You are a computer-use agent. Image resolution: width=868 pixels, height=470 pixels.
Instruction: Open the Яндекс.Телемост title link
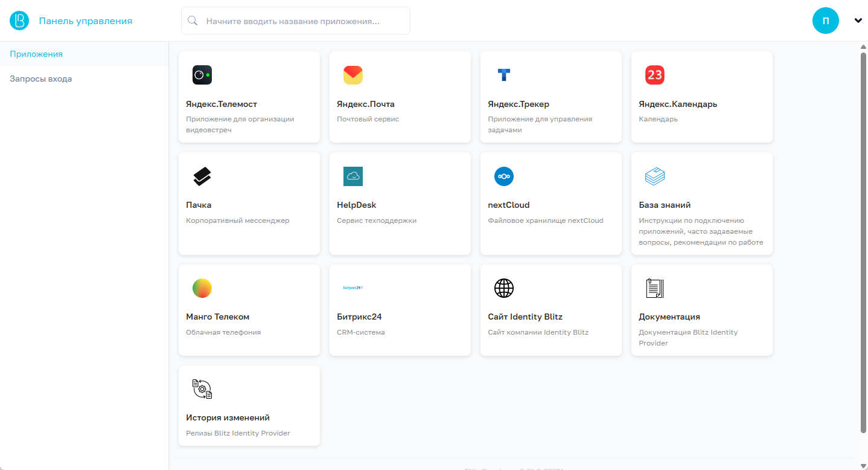pyautogui.click(x=222, y=105)
